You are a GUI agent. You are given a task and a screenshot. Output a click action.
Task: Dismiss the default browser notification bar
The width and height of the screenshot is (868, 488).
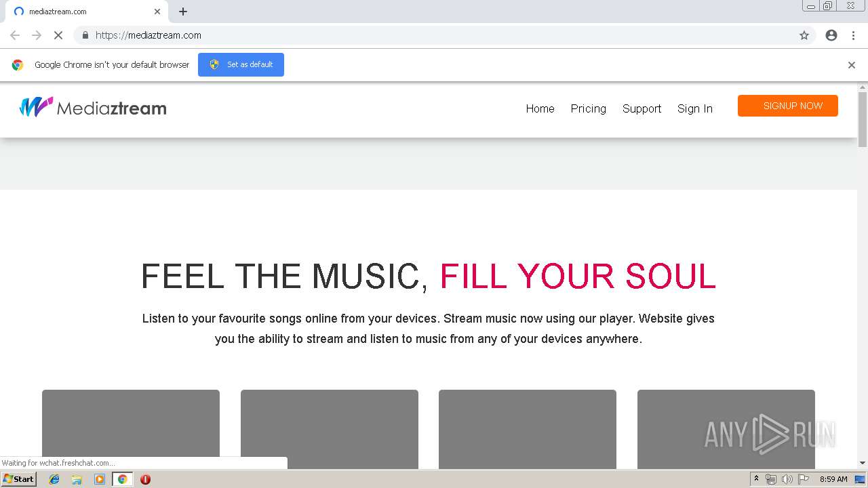pyautogui.click(x=852, y=65)
